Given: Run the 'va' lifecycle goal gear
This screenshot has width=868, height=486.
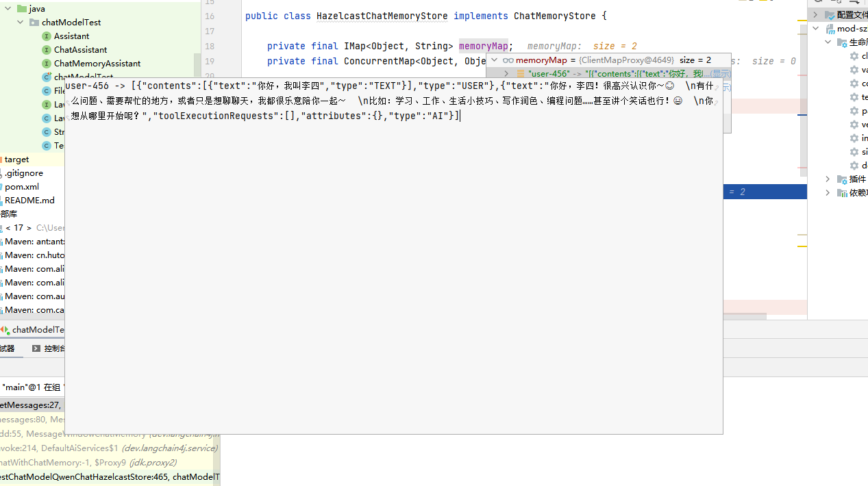Looking at the screenshot, I should [x=854, y=70].
